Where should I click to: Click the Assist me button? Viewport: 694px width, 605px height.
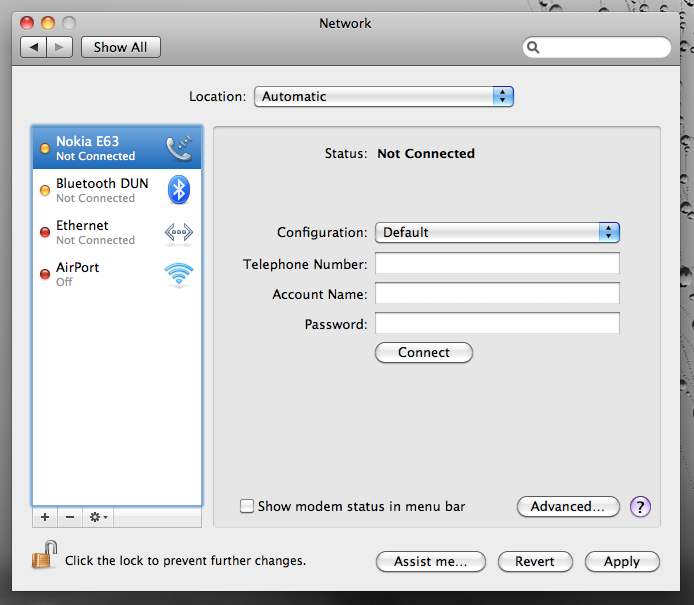(431, 561)
